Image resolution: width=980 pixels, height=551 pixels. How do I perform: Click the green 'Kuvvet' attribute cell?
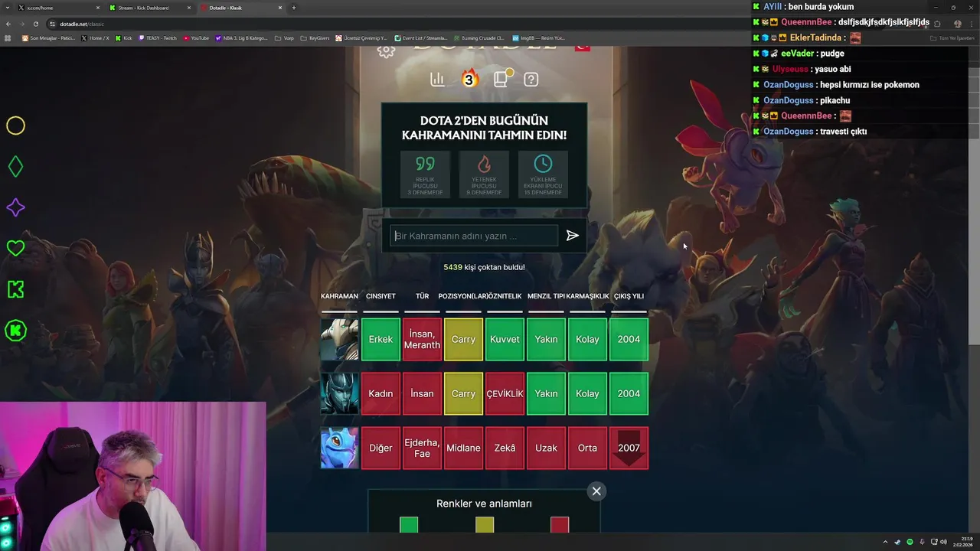coord(505,339)
